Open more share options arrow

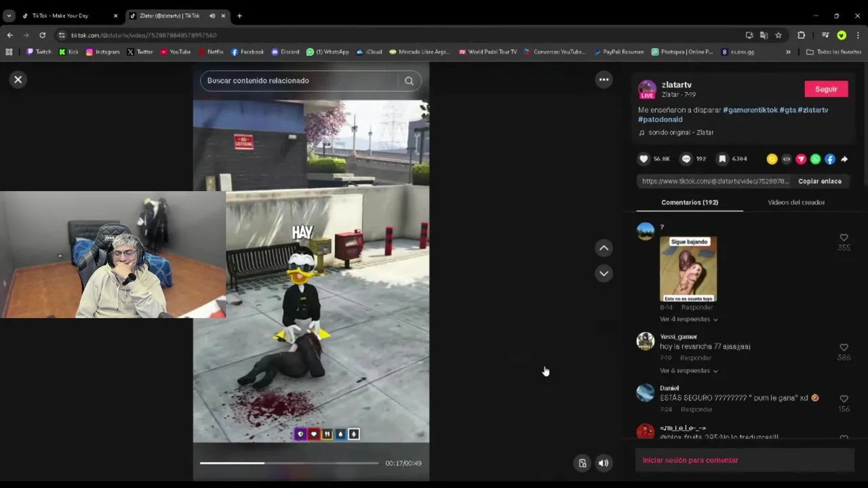coord(844,159)
